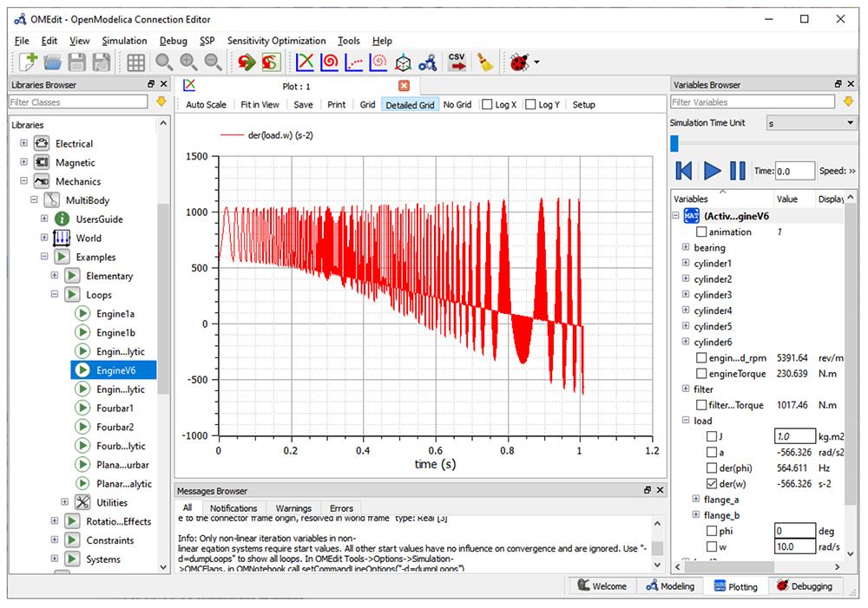Open new animation window cube icon
This screenshot has height=608, width=868.
point(403,62)
